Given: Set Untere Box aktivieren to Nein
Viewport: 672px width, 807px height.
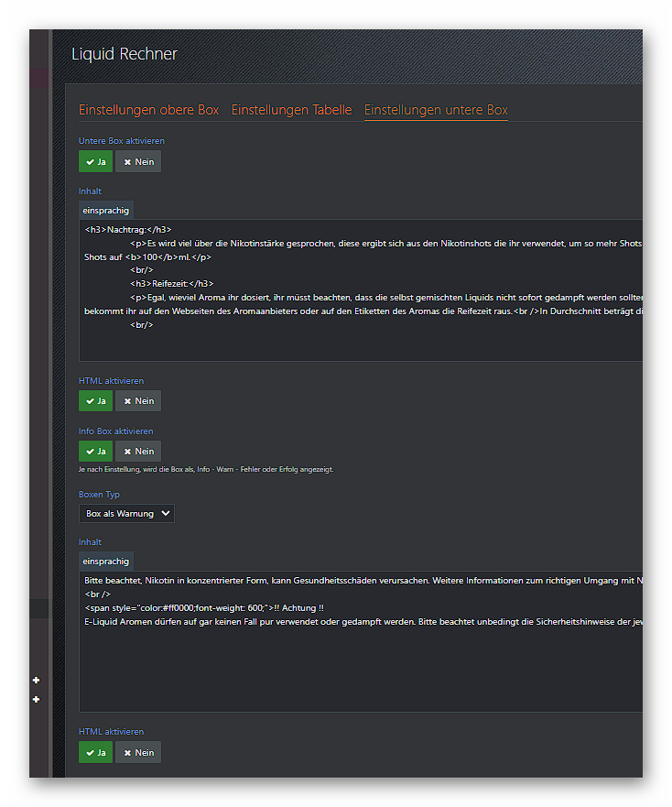Looking at the screenshot, I should 138,162.
